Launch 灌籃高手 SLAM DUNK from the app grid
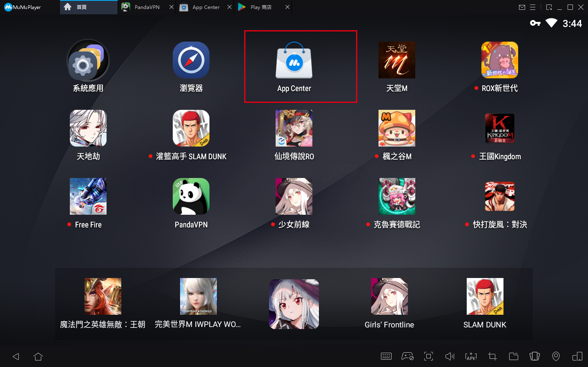 [191, 128]
